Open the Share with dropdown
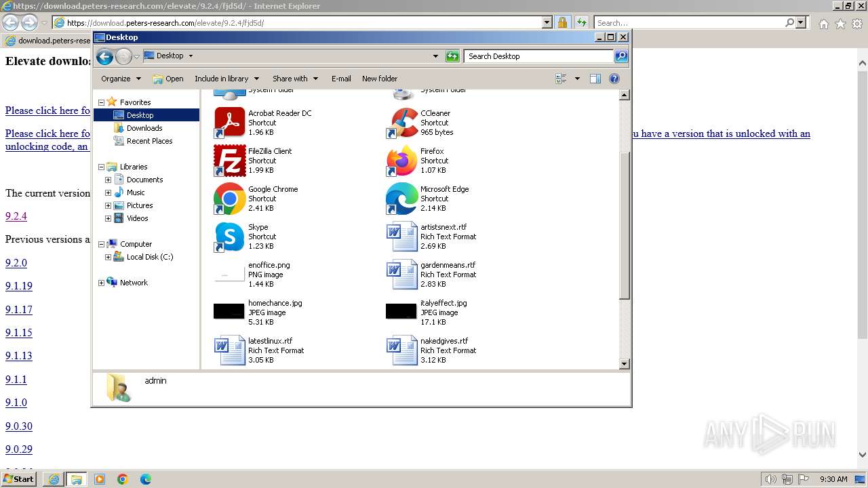This screenshot has height=488, width=868. click(x=295, y=79)
